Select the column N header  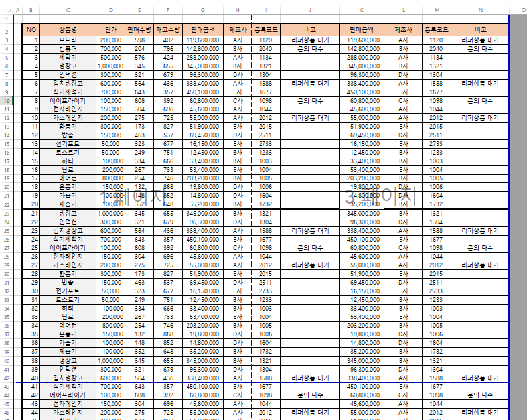[x=481, y=10]
